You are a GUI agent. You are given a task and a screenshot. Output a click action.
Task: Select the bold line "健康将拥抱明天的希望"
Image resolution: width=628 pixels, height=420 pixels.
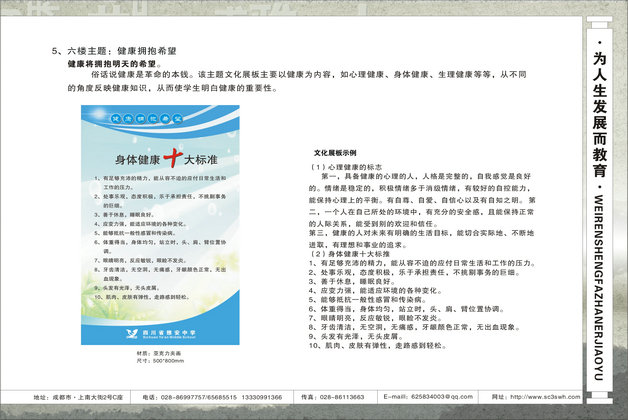coord(114,64)
